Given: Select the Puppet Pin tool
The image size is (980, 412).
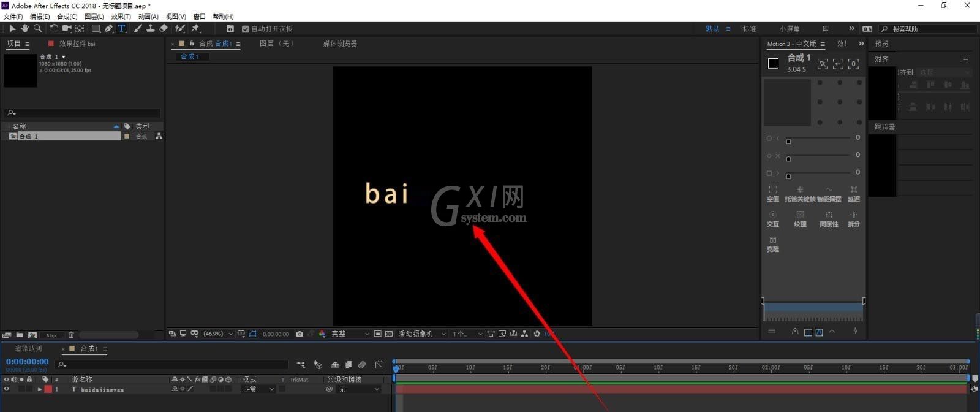Looking at the screenshot, I should click(196, 28).
